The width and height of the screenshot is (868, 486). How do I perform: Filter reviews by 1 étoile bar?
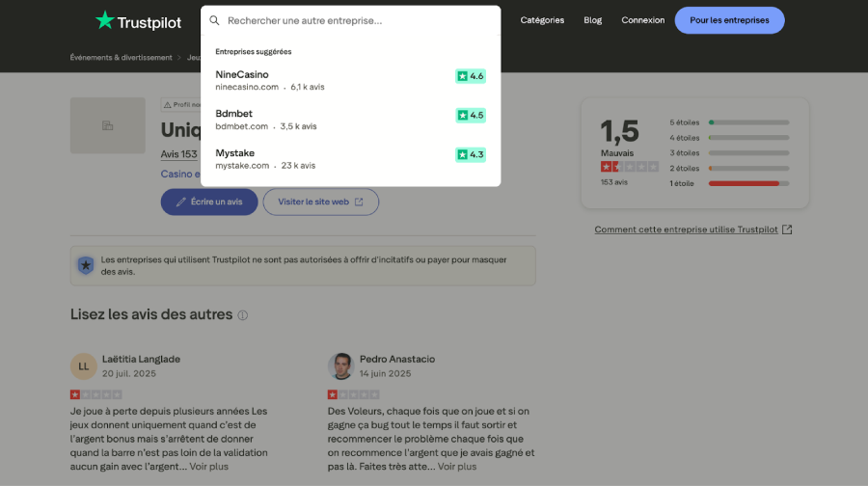click(730, 183)
